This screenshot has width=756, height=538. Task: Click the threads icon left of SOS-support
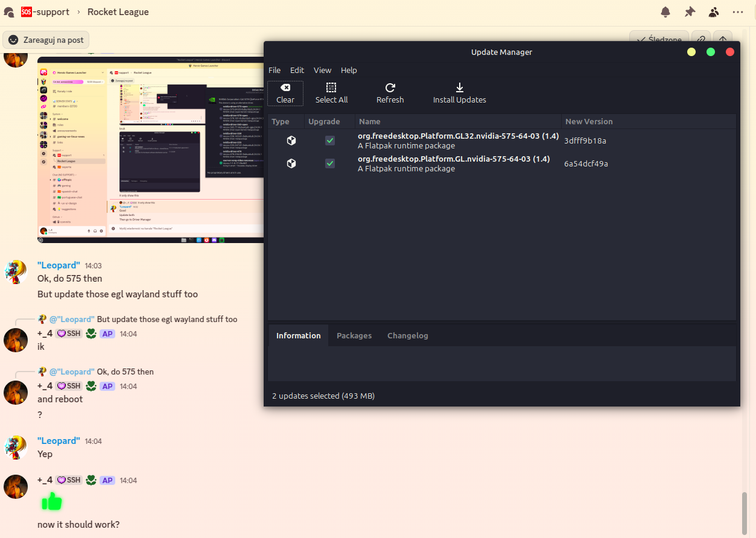click(9, 11)
